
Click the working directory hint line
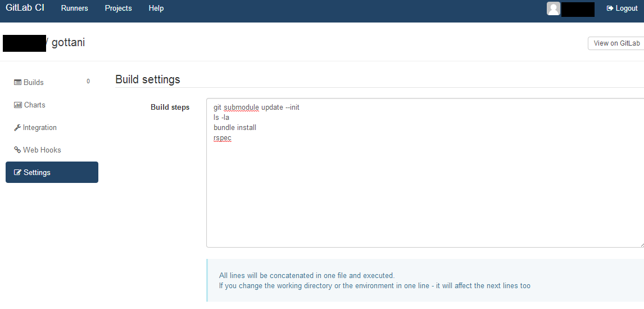(375, 285)
